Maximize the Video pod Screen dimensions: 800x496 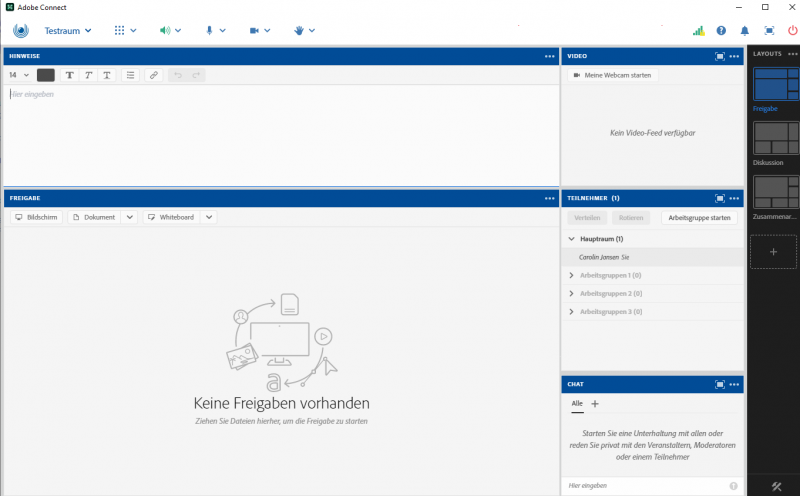tap(720, 56)
